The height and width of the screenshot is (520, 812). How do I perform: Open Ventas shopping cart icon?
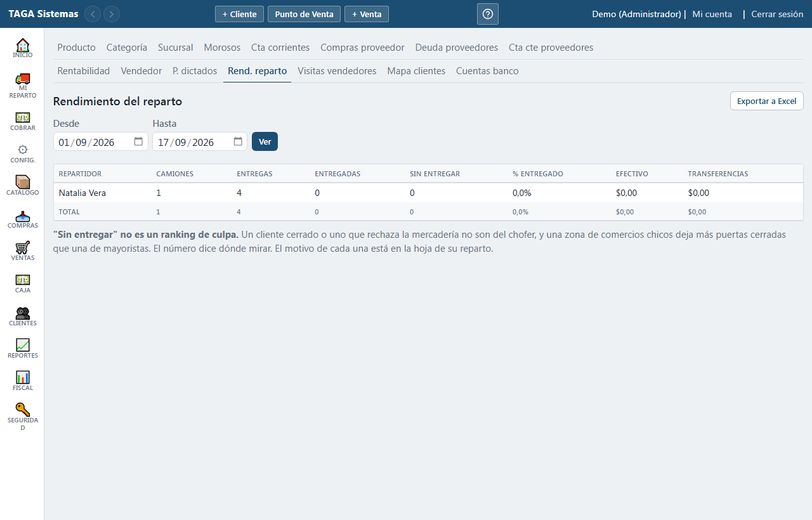pyautogui.click(x=22, y=247)
